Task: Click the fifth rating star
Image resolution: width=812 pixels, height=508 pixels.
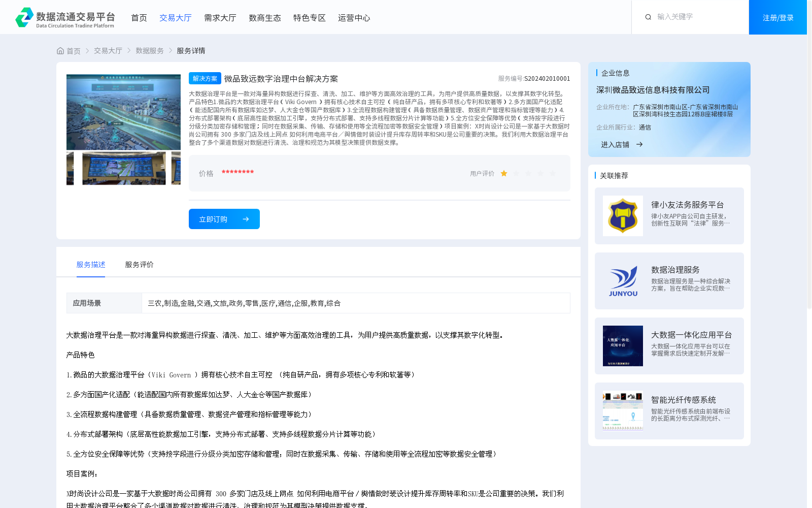Action: [x=553, y=174]
